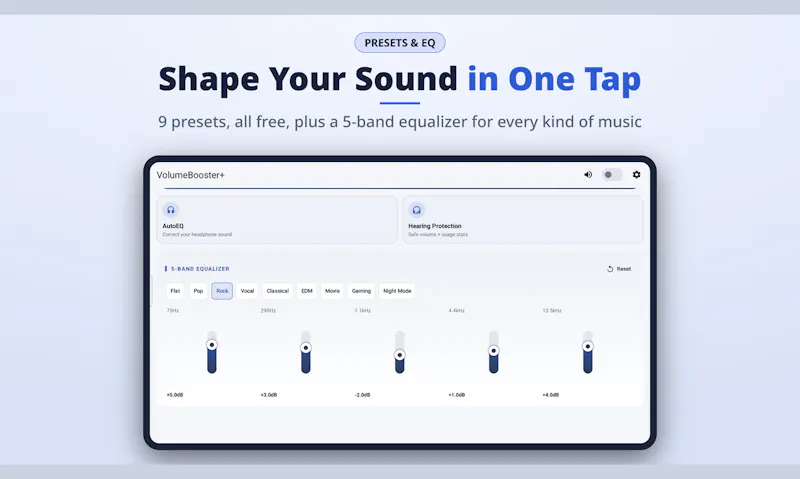
Task: Click the +4.0dB value label
Action: (551, 395)
